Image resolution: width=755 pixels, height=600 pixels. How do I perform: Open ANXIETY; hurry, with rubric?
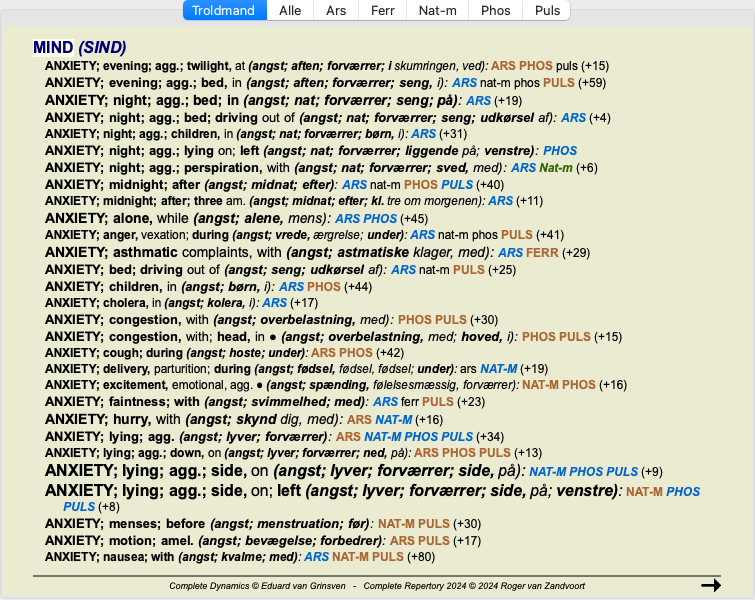[x=113, y=419]
